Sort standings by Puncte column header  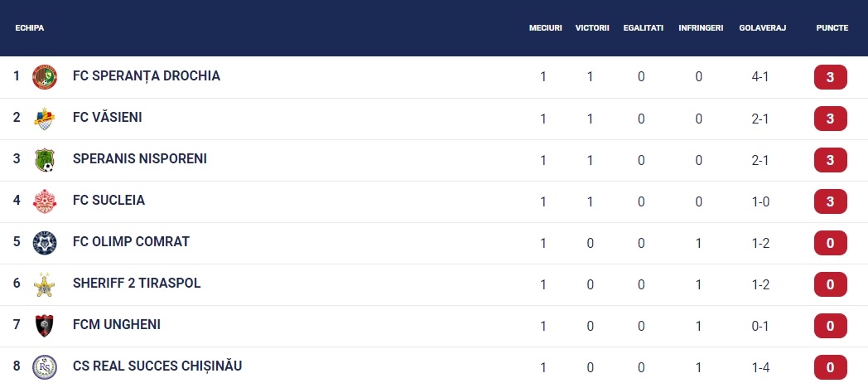point(832,27)
